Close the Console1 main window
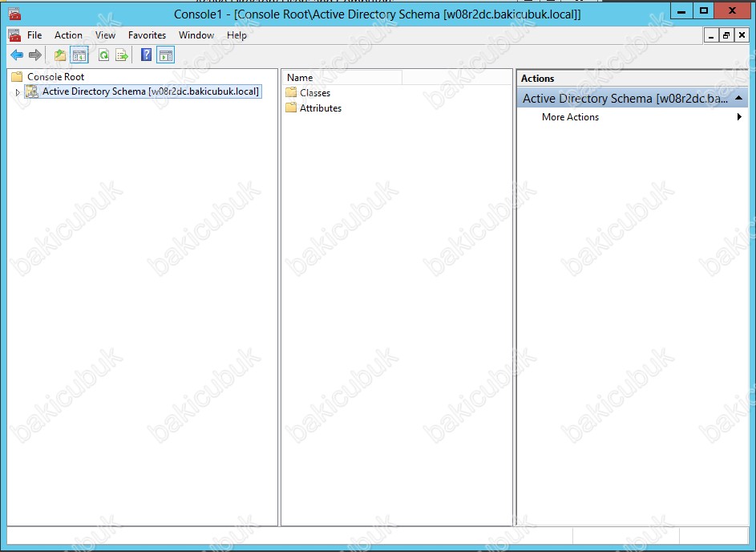 [x=732, y=10]
